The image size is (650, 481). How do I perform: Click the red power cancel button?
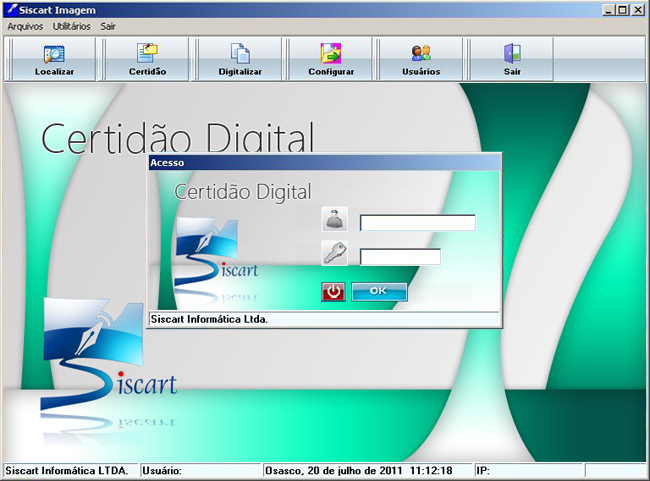333,292
